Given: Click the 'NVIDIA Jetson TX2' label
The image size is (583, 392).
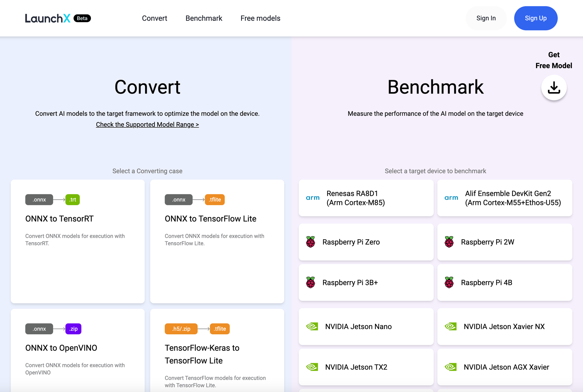Looking at the screenshot, I should click(x=356, y=367).
